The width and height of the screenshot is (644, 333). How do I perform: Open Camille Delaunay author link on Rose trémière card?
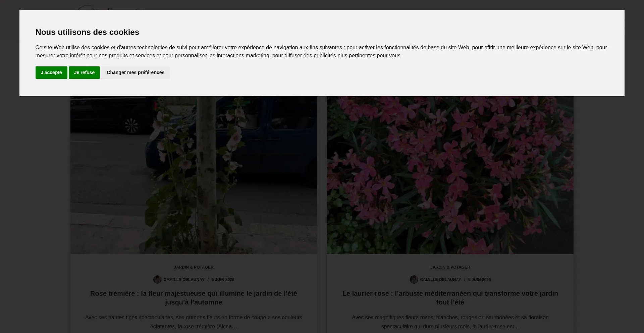coord(184,280)
